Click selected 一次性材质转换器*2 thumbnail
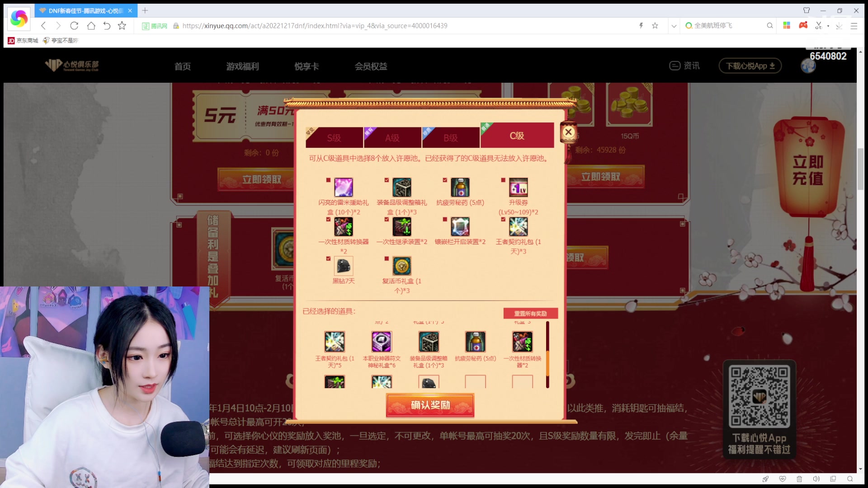This screenshot has height=488, width=868. click(x=523, y=342)
